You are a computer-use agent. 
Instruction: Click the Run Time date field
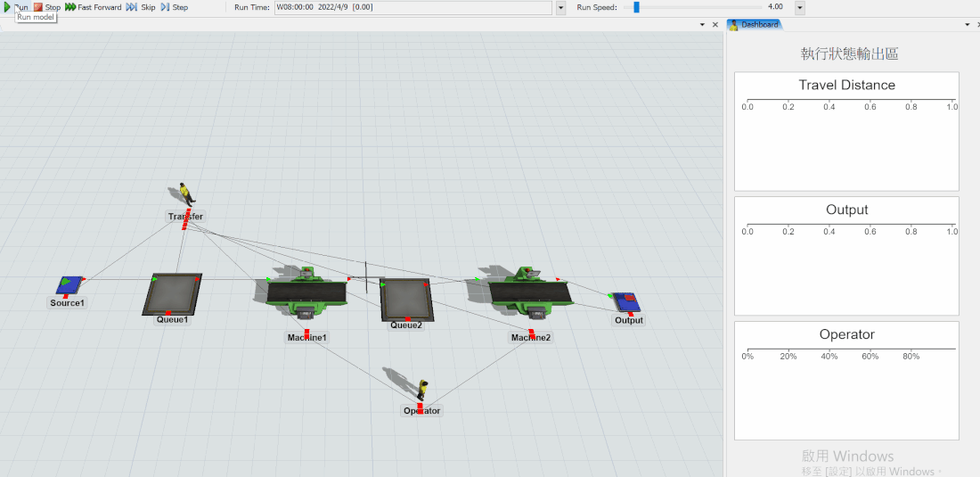pyautogui.click(x=412, y=7)
